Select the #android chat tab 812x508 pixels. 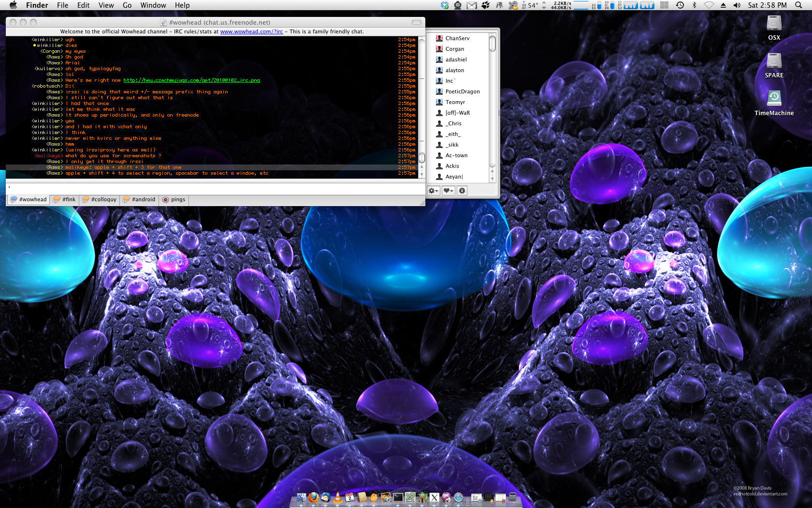tap(139, 199)
